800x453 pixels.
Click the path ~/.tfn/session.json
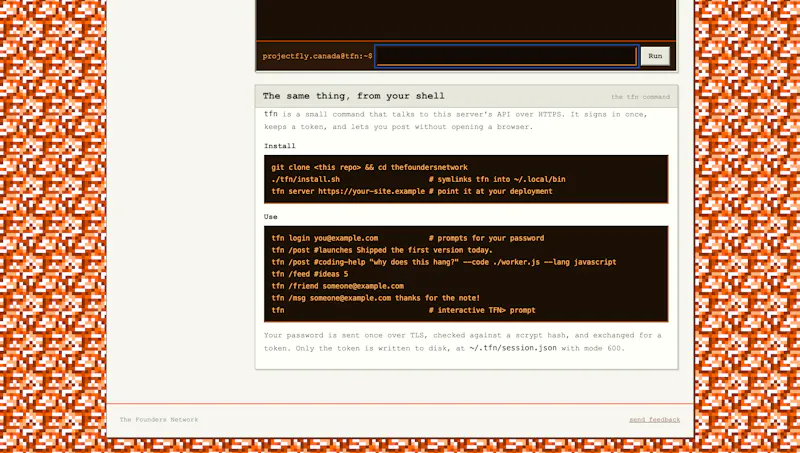coord(513,348)
